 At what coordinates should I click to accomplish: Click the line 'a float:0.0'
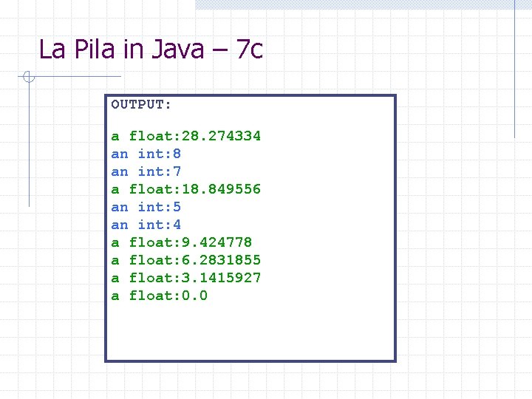[x=160, y=295]
